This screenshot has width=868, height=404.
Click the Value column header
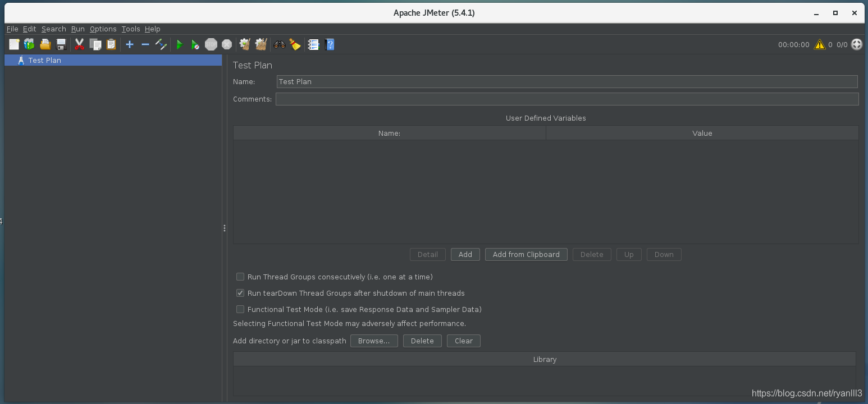(x=702, y=133)
